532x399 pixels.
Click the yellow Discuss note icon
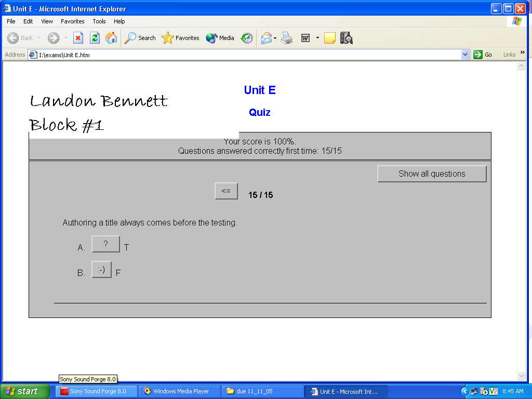[x=329, y=38]
